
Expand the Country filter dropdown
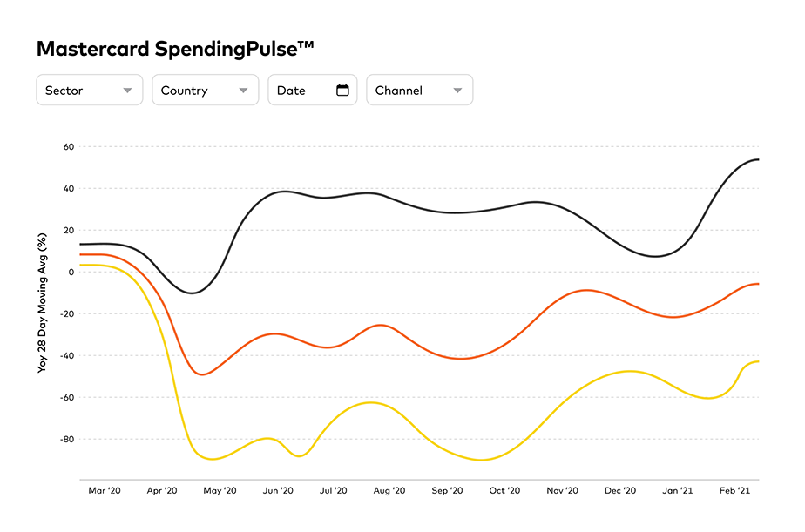pos(206,90)
